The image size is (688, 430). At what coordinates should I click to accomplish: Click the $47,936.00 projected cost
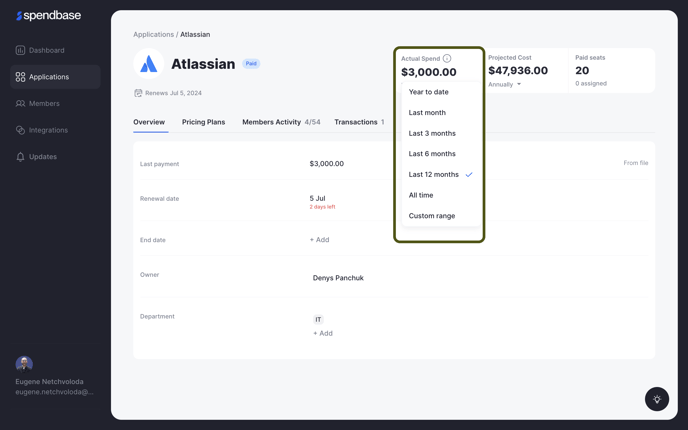(x=518, y=71)
